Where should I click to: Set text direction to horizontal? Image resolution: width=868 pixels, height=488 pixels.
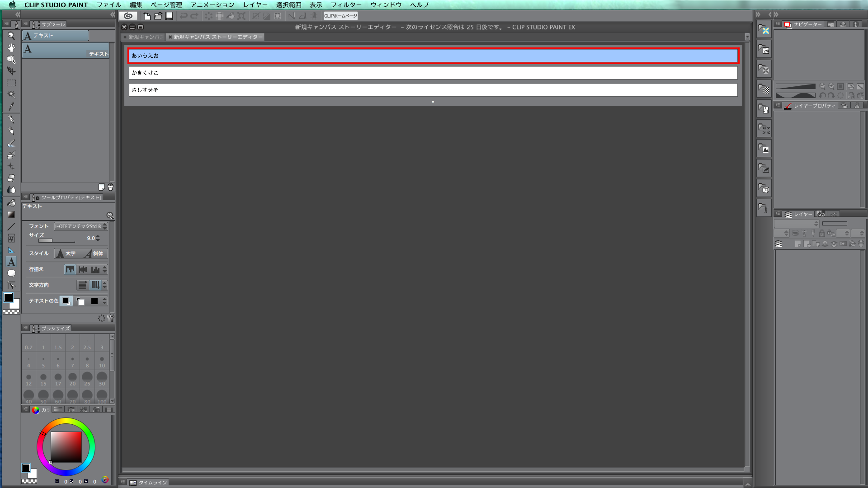pyautogui.click(x=82, y=285)
